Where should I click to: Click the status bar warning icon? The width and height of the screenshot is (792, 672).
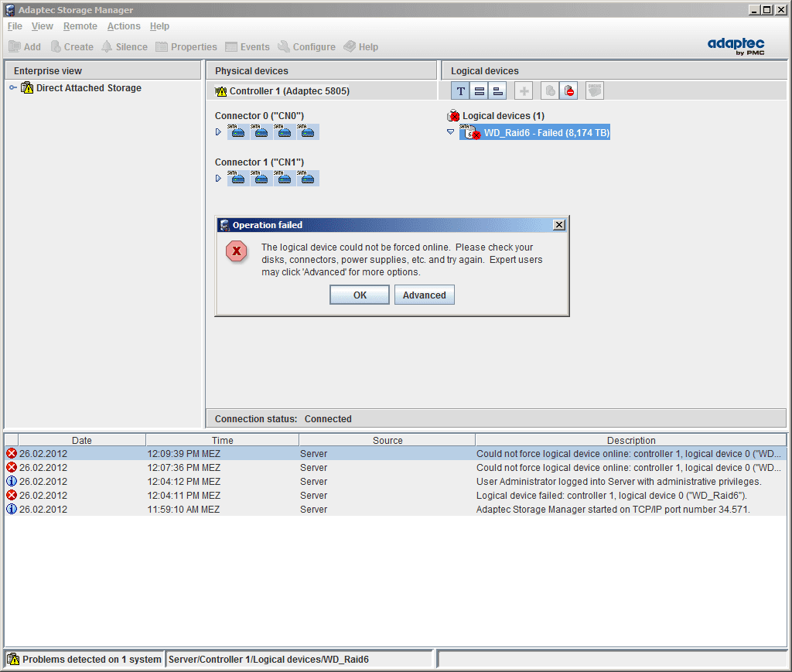[13, 660]
